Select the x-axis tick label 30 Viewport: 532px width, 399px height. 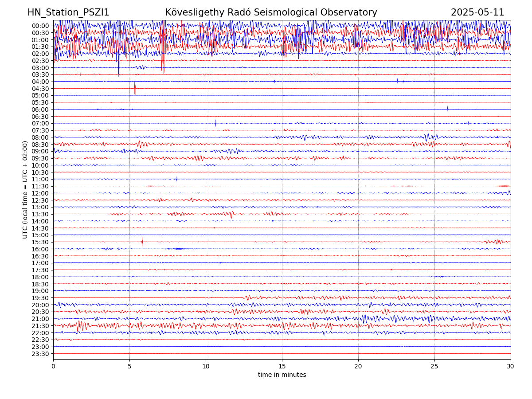(511, 367)
